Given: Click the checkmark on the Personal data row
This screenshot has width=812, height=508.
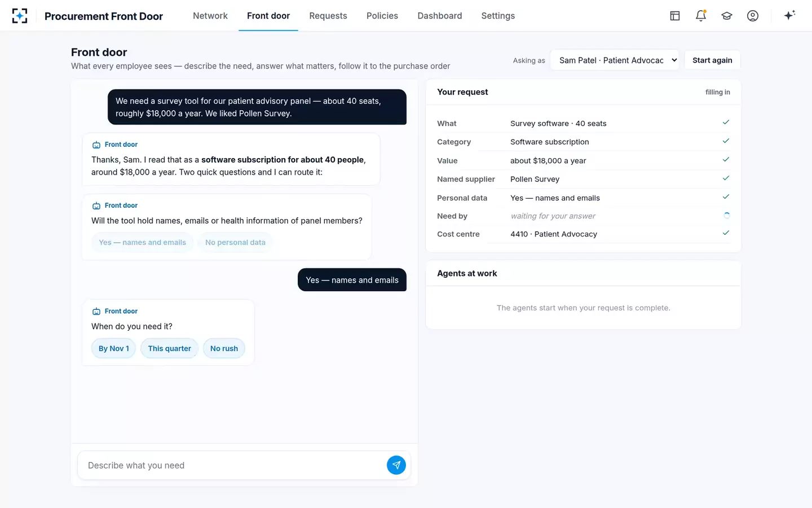Looking at the screenshot, I should tap(726, 197).
